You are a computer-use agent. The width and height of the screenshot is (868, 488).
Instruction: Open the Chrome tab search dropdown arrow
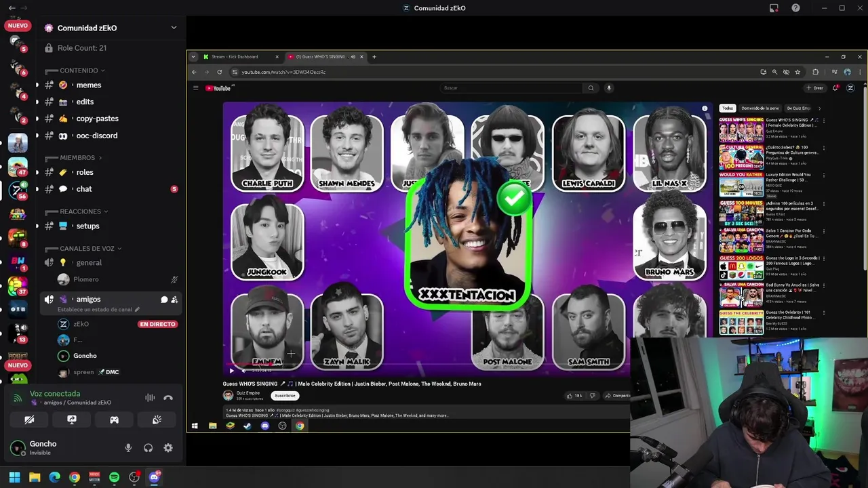(x=193, y=57)
